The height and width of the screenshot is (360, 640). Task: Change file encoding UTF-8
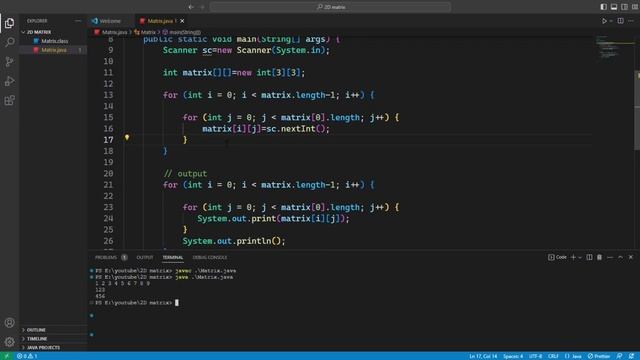coord(535,356)
